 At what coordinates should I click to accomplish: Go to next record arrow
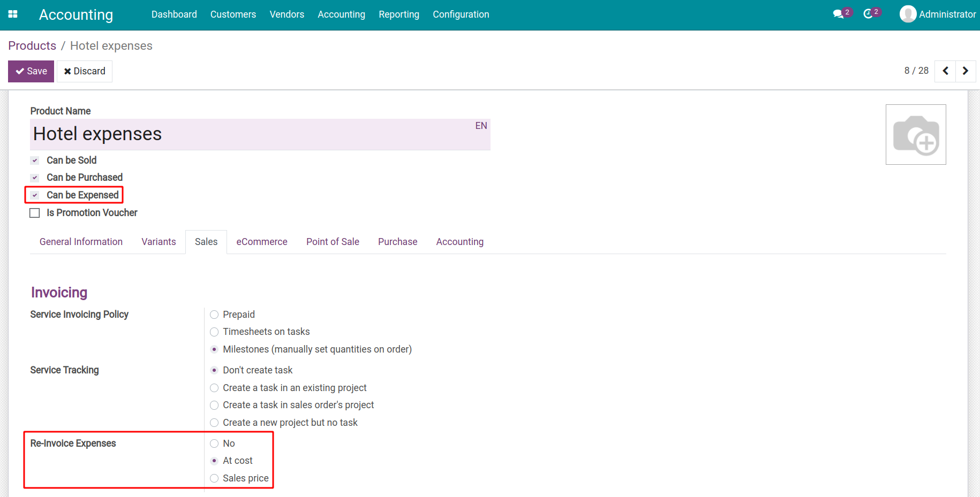coord(966,71)
